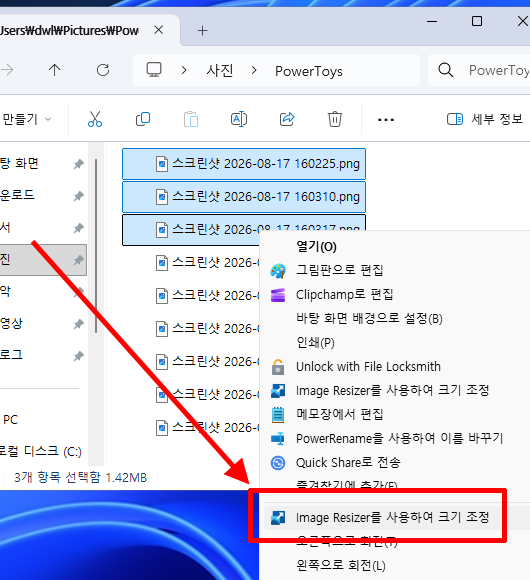The image size is (530, 580).
Task: Click 사진 breadcrumb in address bar
Action: pyautogui.click(x=220, y=70)
